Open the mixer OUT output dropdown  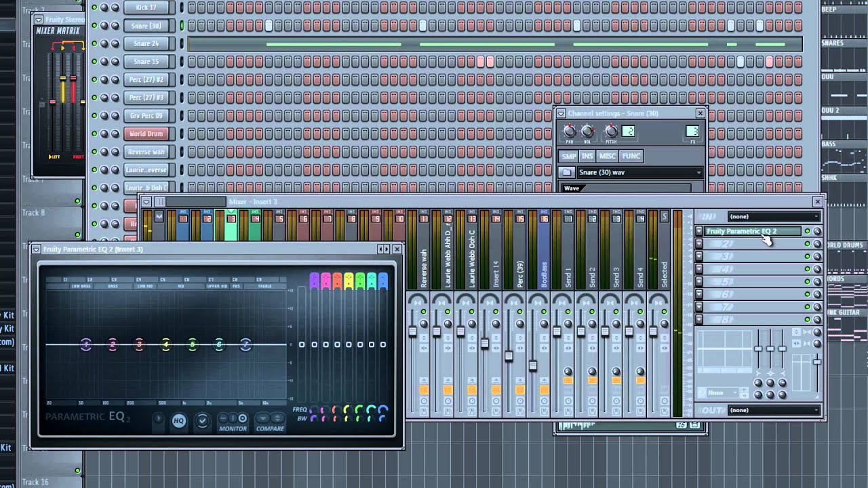tap(774, 410)
